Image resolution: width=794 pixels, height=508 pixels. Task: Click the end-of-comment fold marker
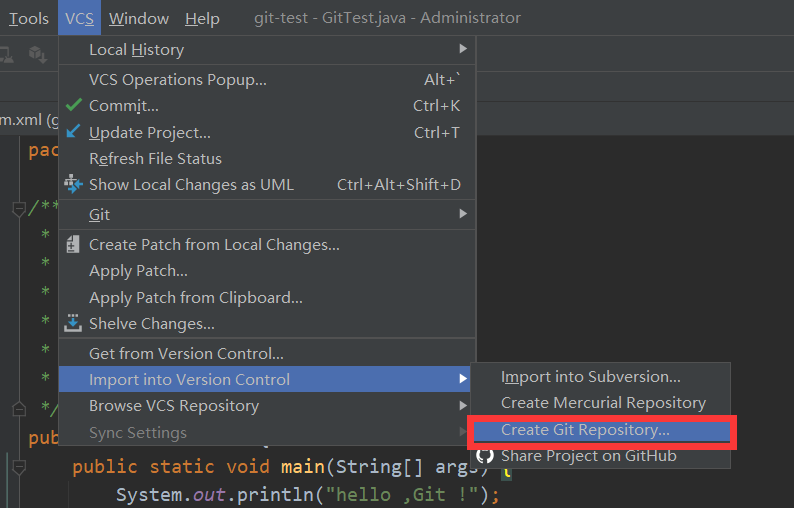click(x=19, y=408)
